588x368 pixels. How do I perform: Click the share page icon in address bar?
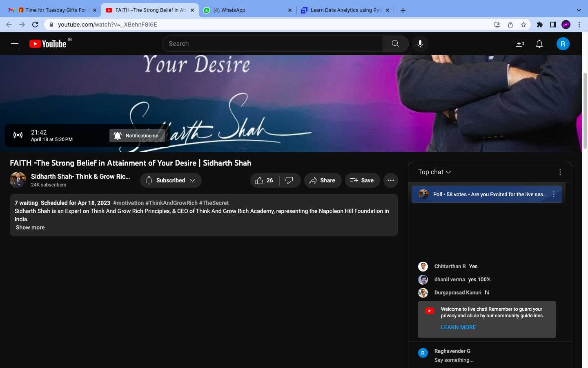(510, 25)
